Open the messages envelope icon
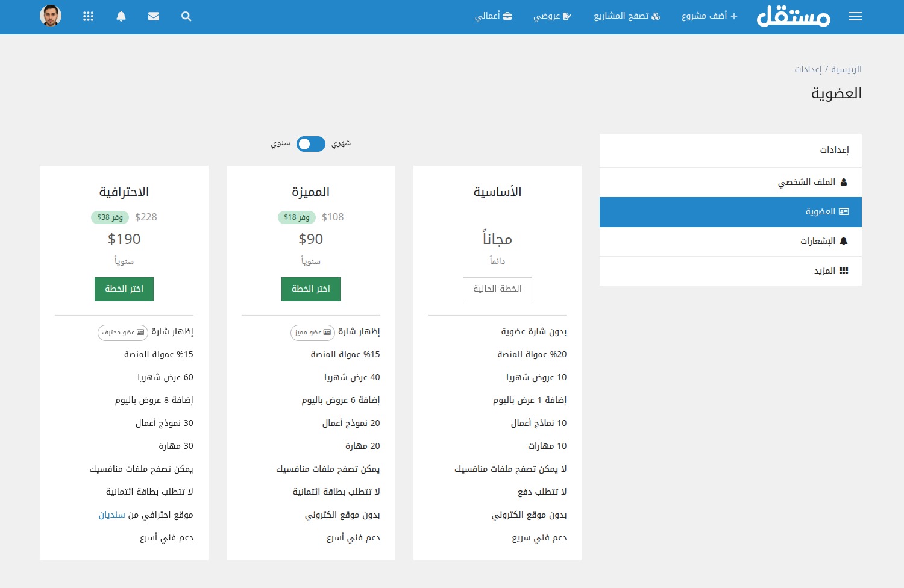This screenshot has width=904, height=588. [x=154, y=17]
